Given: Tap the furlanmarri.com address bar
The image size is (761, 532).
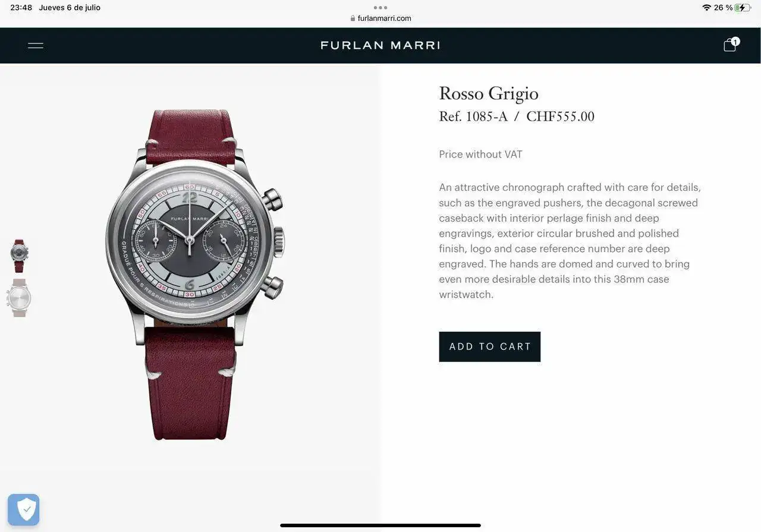Looking at the screenshot, I should 380,18.
